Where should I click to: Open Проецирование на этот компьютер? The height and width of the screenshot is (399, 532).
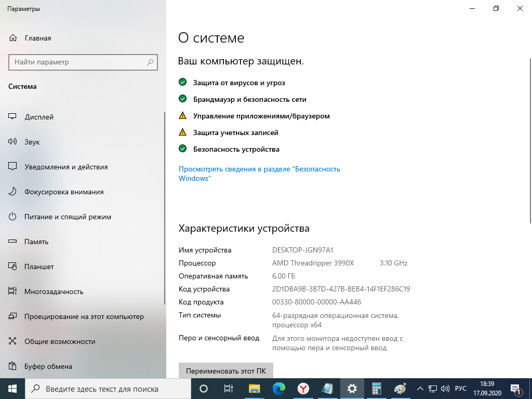click(84, 316)
